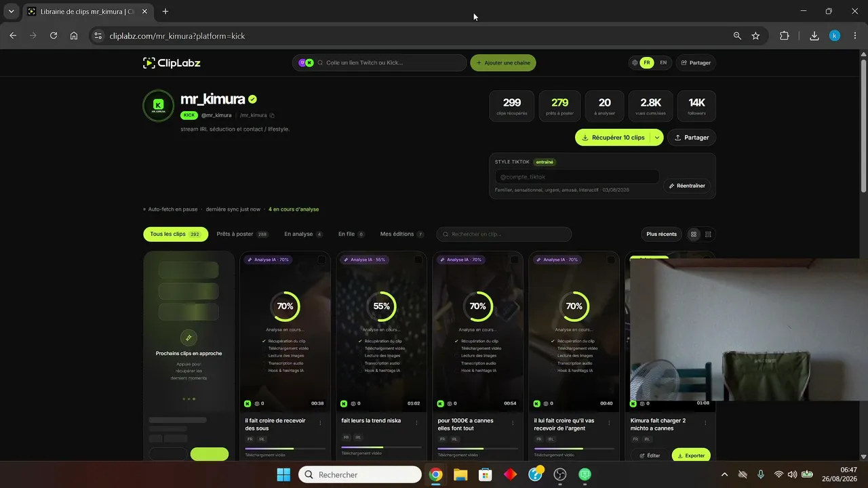Click the sparkle icon on the upcoming clips card
This screenshot has height=488, width=868.
coord(189,338)
